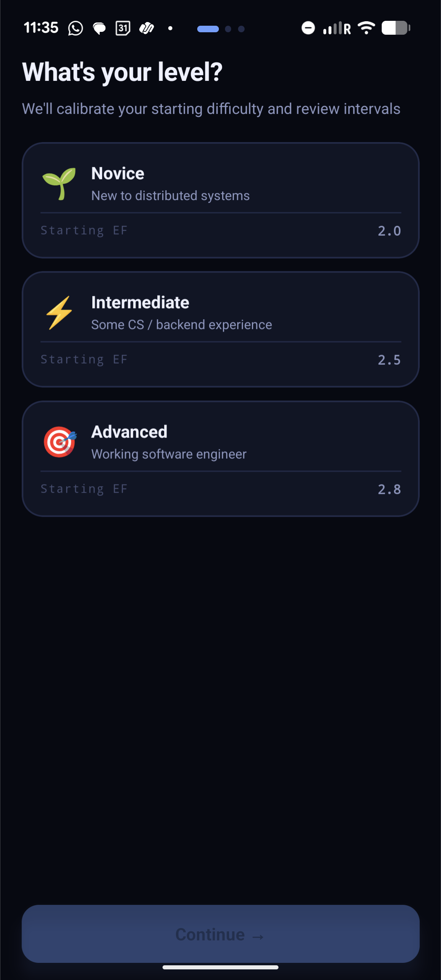Tap the Wi-Fi signal icon

coord(366,28)
